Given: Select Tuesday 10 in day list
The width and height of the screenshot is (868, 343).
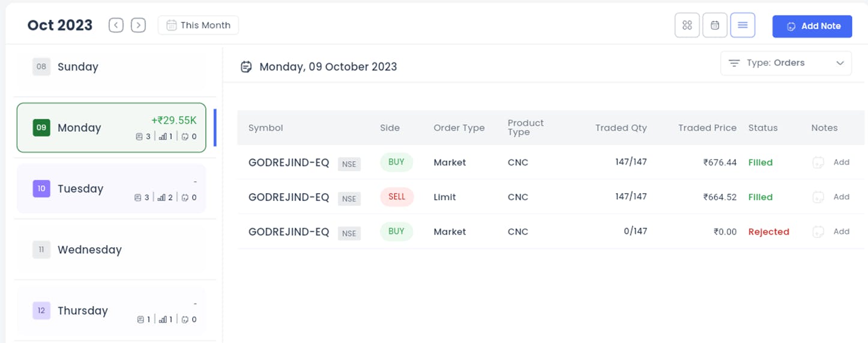Looking at the screenshot, I should click(x=111, y=189).
